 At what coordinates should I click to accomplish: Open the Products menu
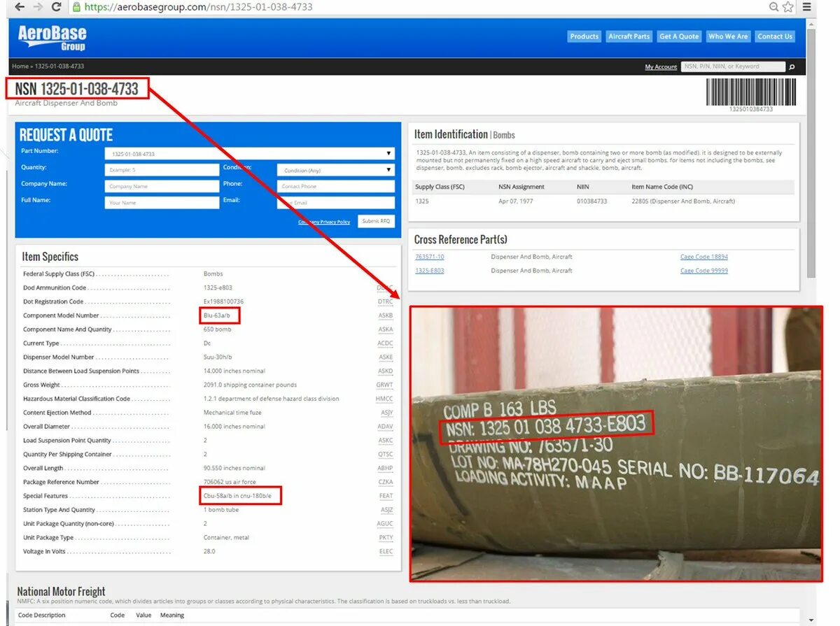584,36
